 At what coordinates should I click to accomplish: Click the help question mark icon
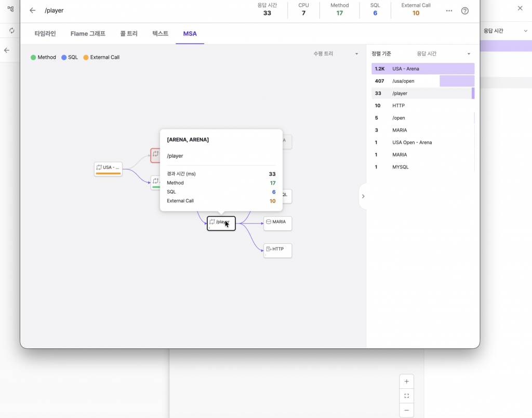[x=465, y=10]
